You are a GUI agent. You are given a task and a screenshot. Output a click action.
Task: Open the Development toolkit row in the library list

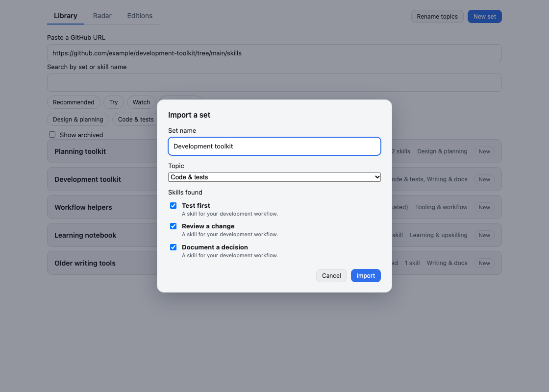[274, 179]
